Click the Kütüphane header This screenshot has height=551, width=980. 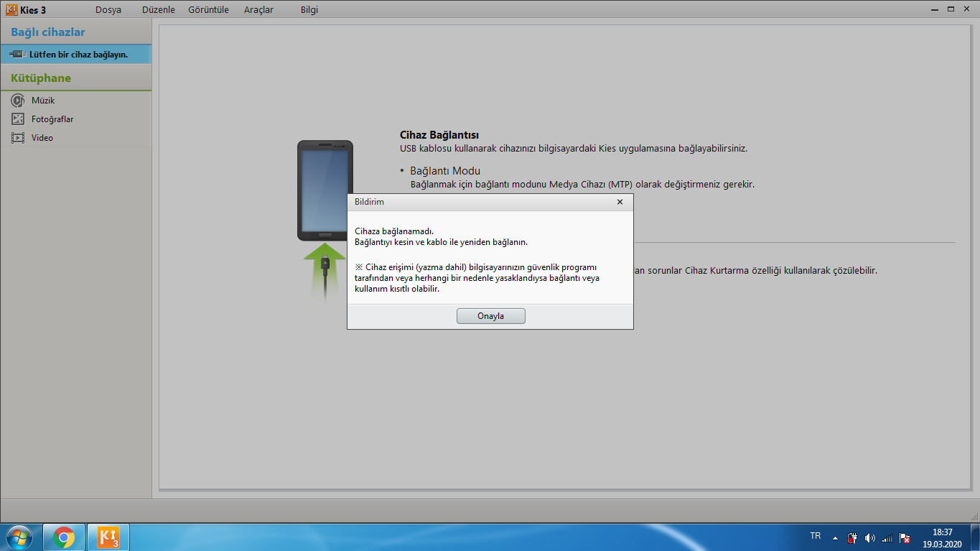41,78
